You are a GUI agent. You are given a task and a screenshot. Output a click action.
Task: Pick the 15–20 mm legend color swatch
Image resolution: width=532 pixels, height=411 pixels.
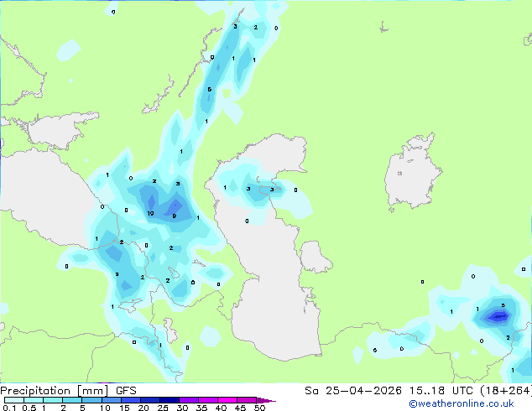pyautogui.click(x=130, y=400)
